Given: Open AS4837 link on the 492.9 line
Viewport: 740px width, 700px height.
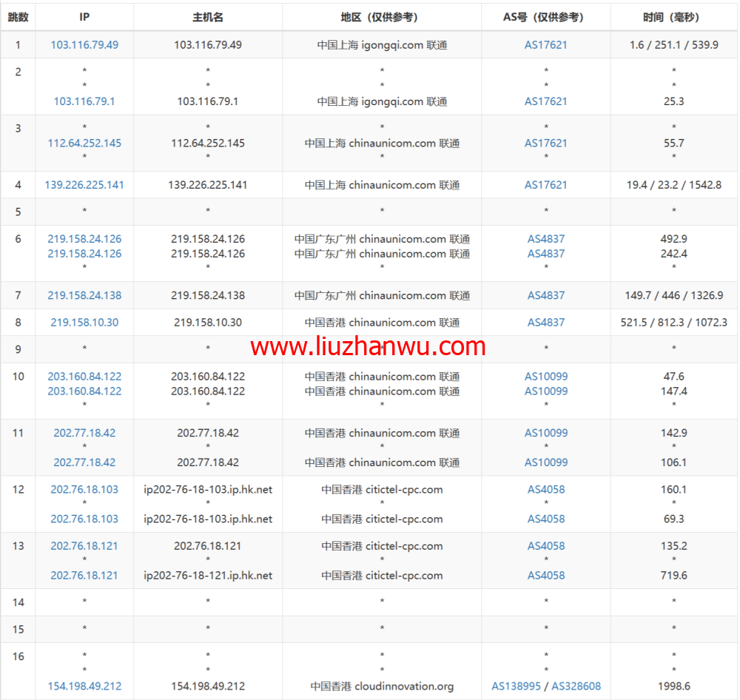Looking at the screenshot, I should click(546, 239).
